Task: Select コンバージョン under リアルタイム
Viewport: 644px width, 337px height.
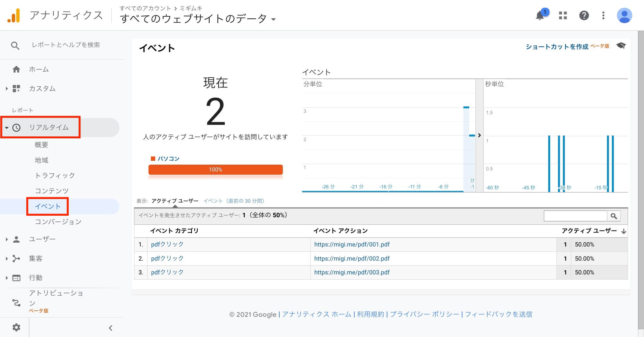Action: point(58,222)
